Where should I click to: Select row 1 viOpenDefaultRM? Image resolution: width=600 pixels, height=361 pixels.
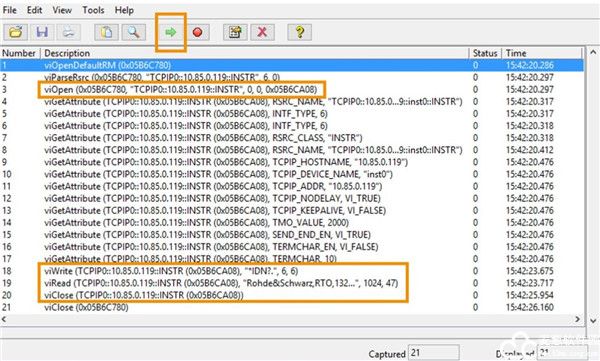(292, 65)
